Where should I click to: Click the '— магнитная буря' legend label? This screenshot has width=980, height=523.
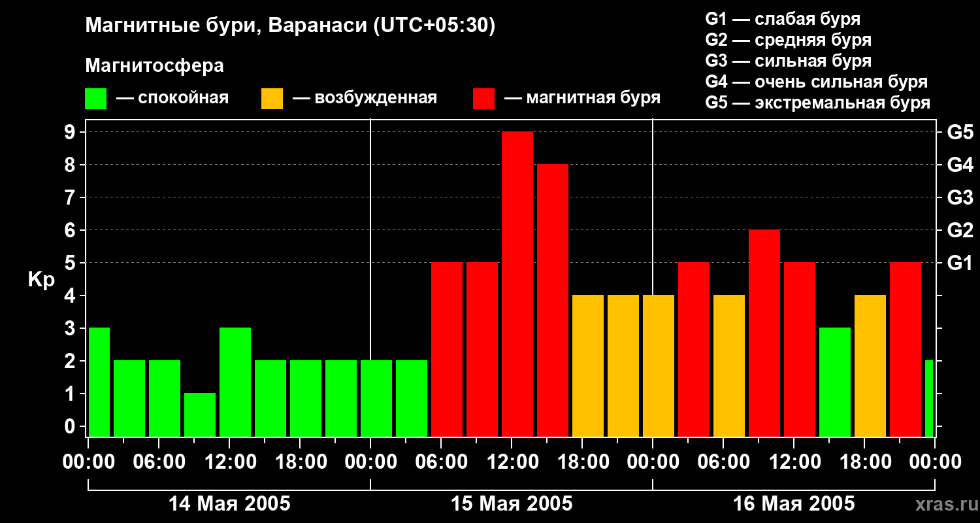[x=583, y=98]
